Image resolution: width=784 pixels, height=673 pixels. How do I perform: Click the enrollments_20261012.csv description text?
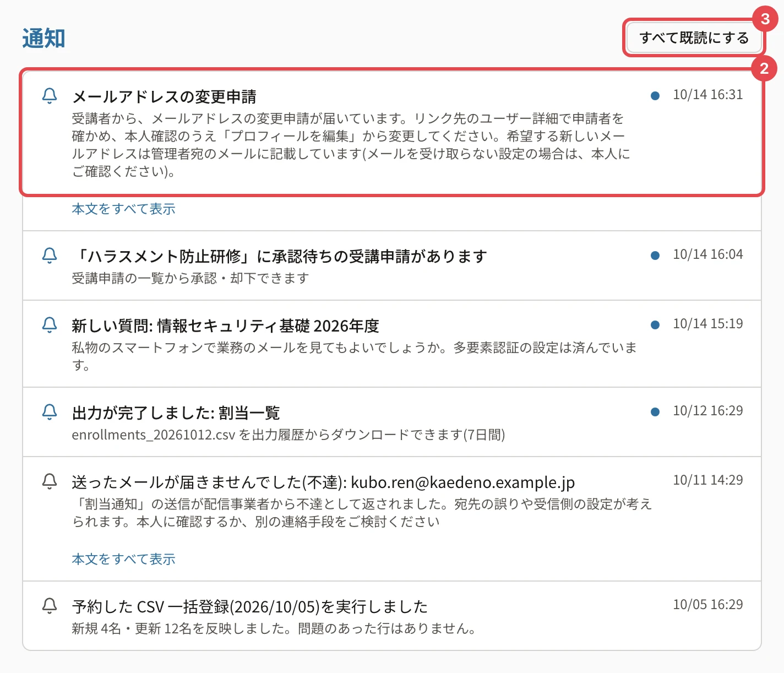[288, 435]
